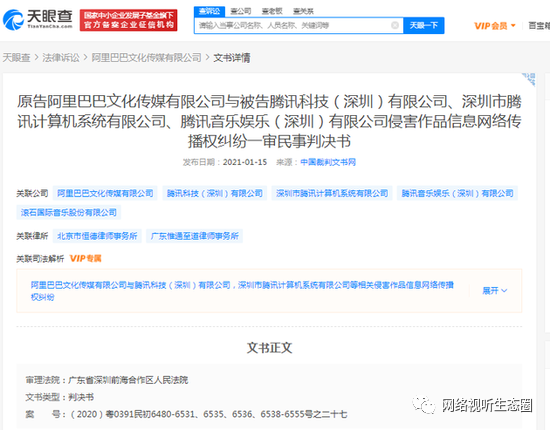Open related company tag 腾讯科技（深圳）有限公司

tap(215, 193)
